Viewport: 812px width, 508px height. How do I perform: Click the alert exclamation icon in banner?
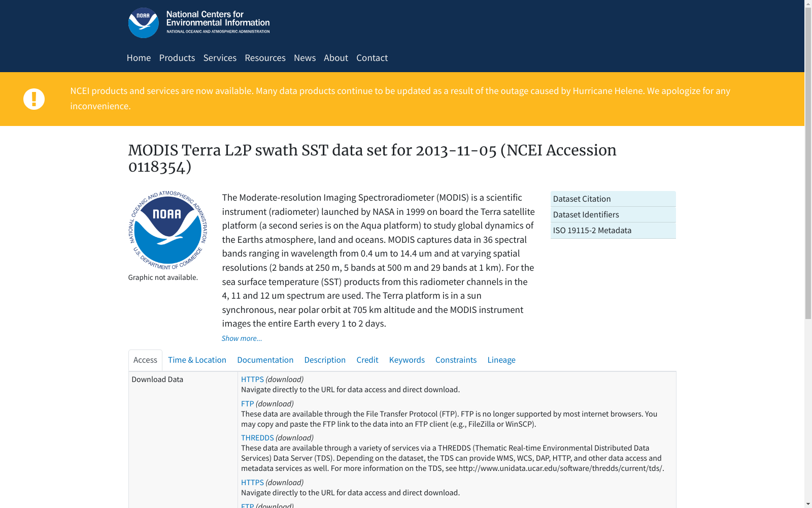coord(34,99)
